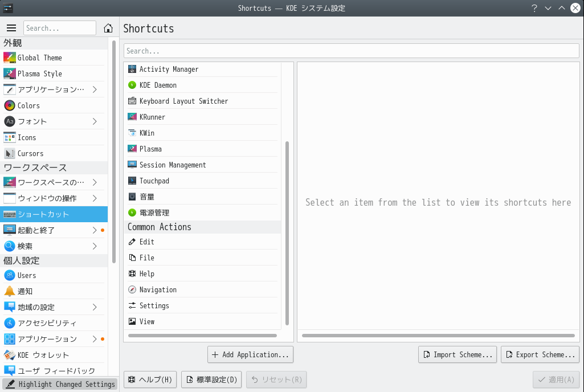Screen dimensions: 584x392
Task: Open the Colors settings icon
Action: [x=10, y=105]
